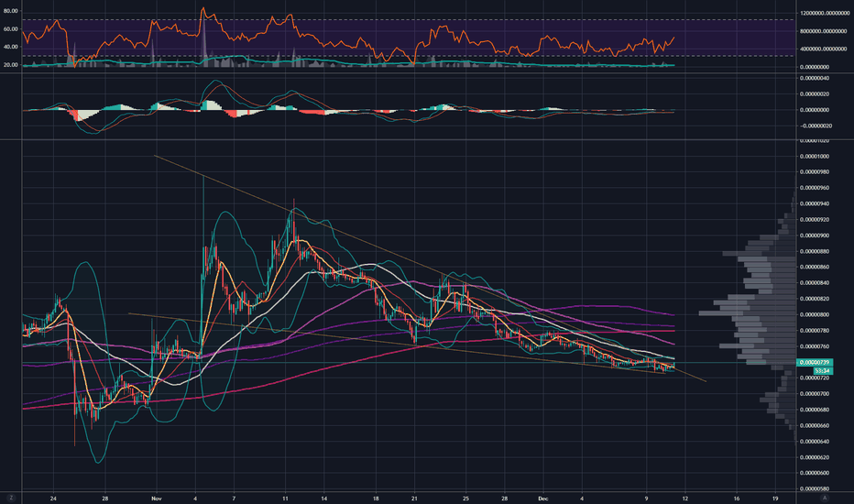Open the timezone 'Z' button

point(11,498)
